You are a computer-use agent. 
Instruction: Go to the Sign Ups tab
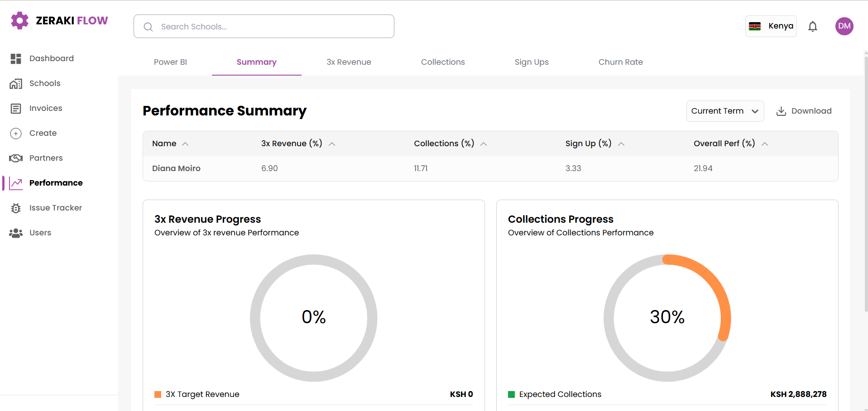[532, 62]
